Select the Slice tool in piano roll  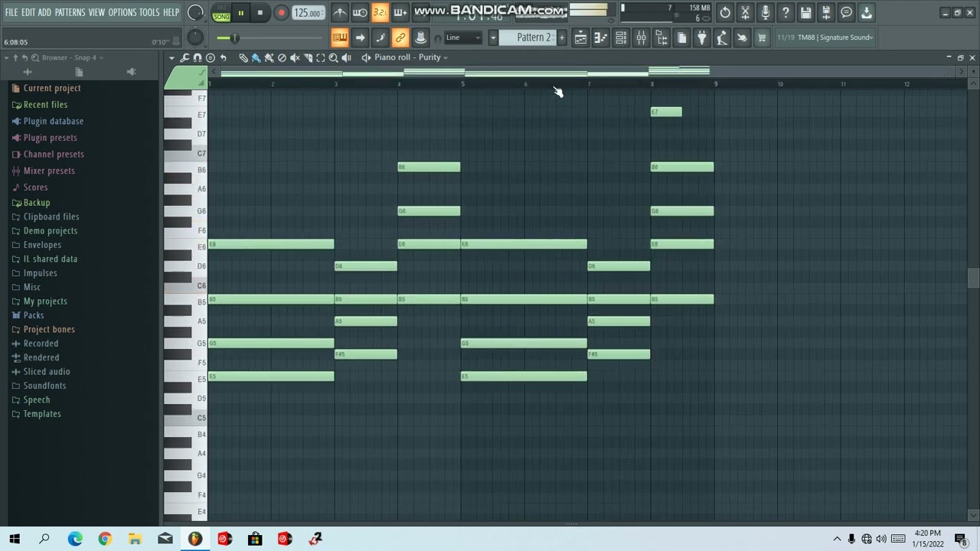click(308, 57)
